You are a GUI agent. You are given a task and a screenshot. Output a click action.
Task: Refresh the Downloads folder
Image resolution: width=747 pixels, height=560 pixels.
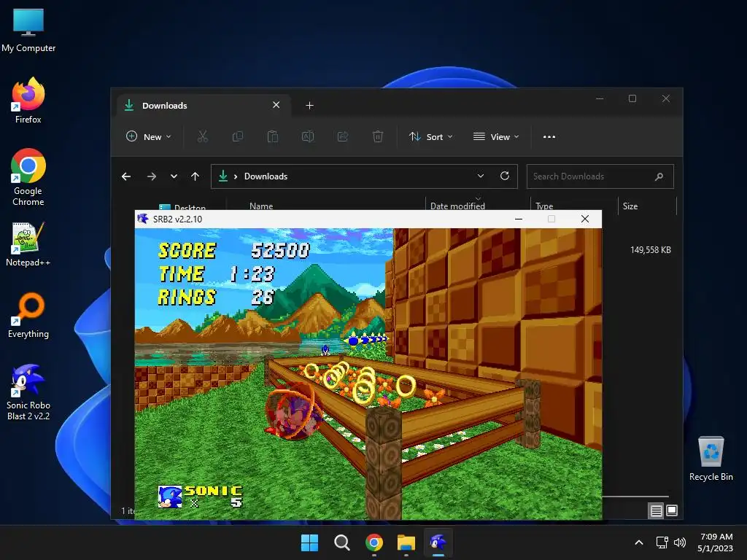click(505, 176)
